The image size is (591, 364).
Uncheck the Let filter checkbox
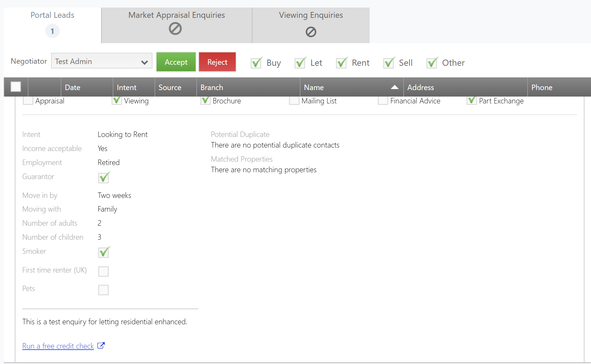tap(300, 63)
